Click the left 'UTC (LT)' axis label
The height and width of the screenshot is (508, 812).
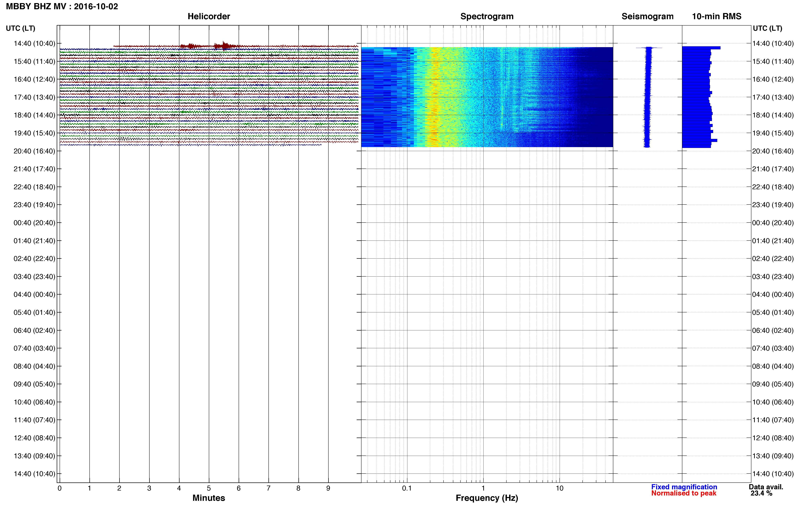[21, 28]
